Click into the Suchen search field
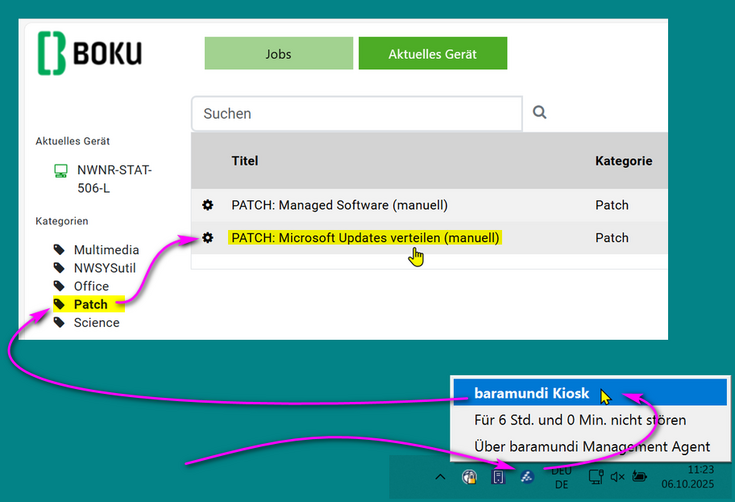 coord(356,114)
